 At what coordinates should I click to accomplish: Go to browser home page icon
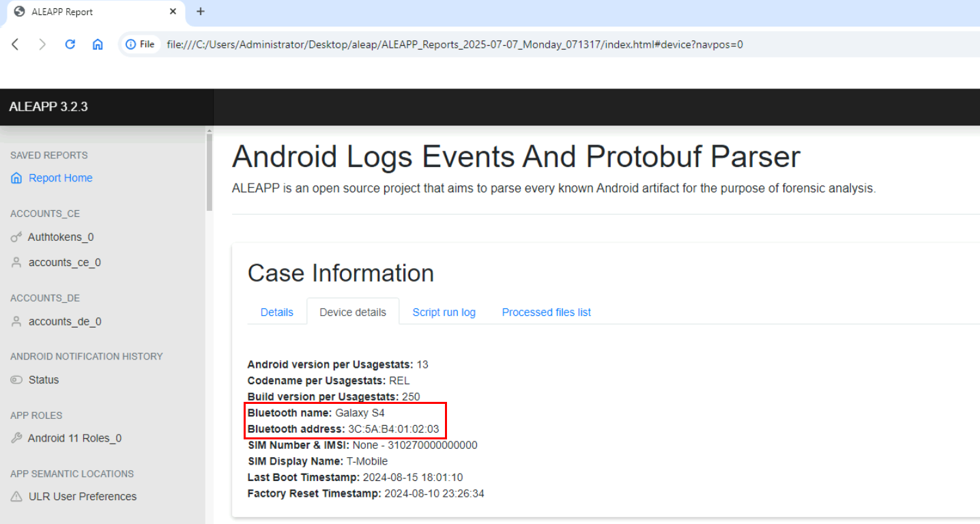98,44
